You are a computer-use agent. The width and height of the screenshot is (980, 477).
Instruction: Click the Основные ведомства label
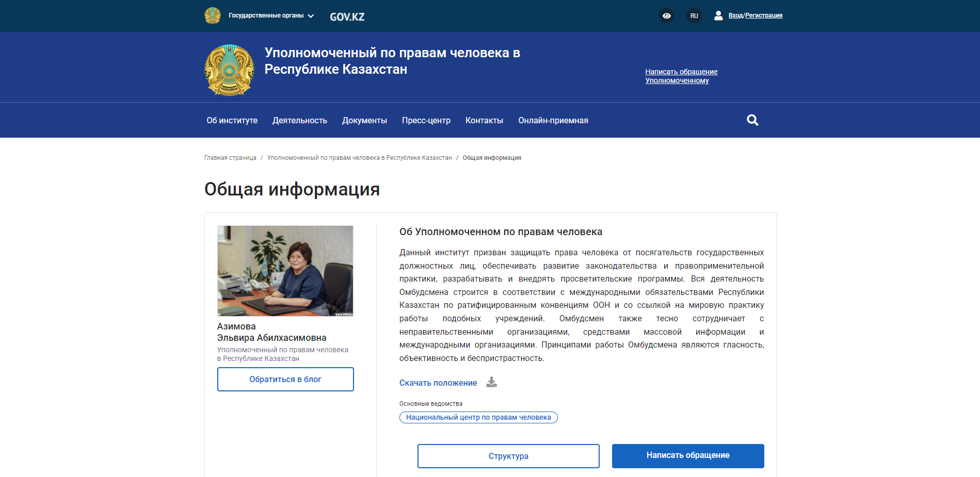click(x=431, y=404)
